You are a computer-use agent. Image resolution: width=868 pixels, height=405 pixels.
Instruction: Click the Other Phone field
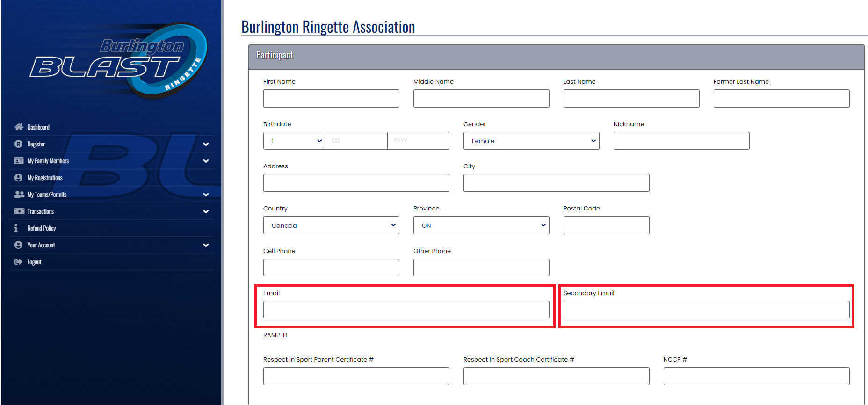(x=481, y=268)
